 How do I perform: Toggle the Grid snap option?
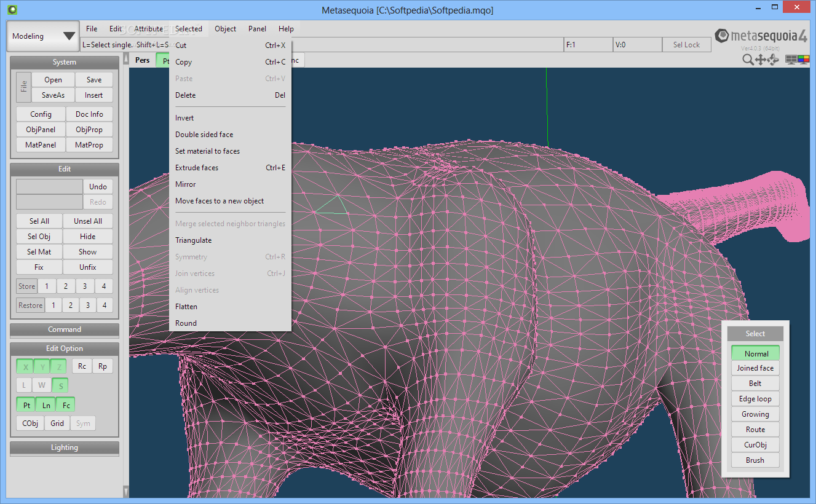pos(57,423)
